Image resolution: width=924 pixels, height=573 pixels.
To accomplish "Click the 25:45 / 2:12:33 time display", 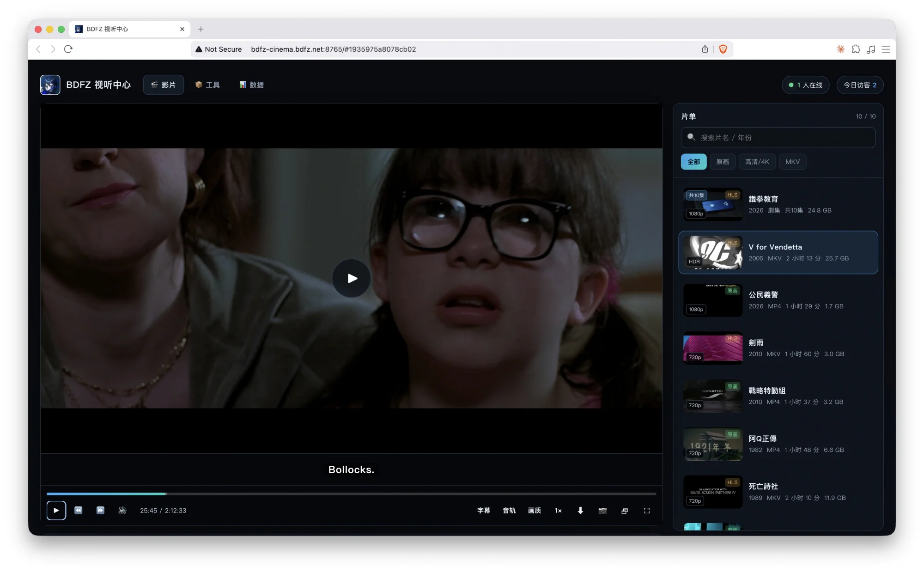I will point(163,511).
